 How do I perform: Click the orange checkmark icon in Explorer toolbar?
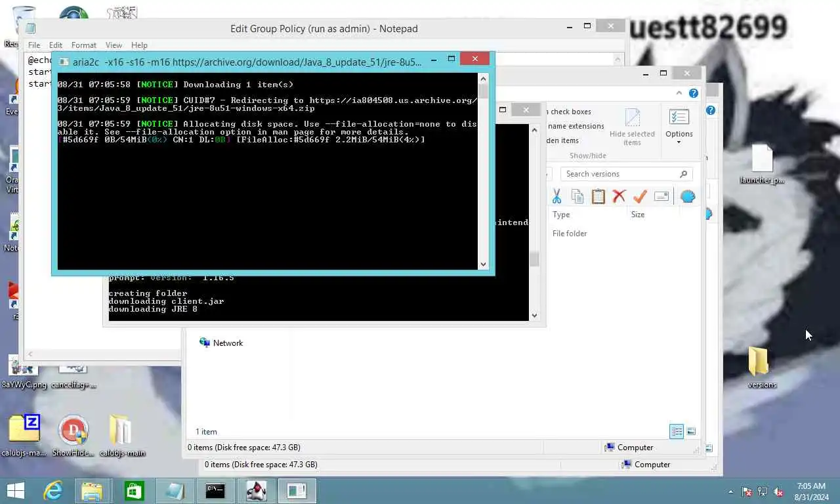click(640, 196)
